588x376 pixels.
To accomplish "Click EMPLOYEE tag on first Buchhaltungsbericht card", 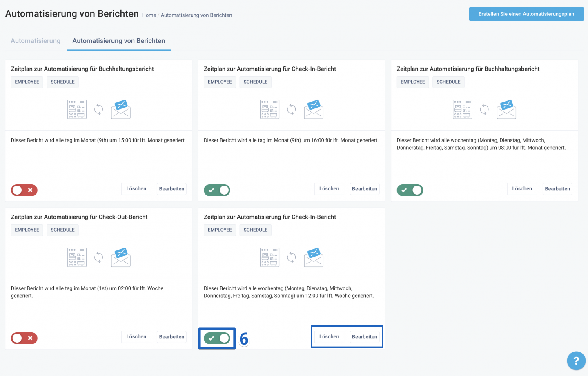I will pos(27,82).
